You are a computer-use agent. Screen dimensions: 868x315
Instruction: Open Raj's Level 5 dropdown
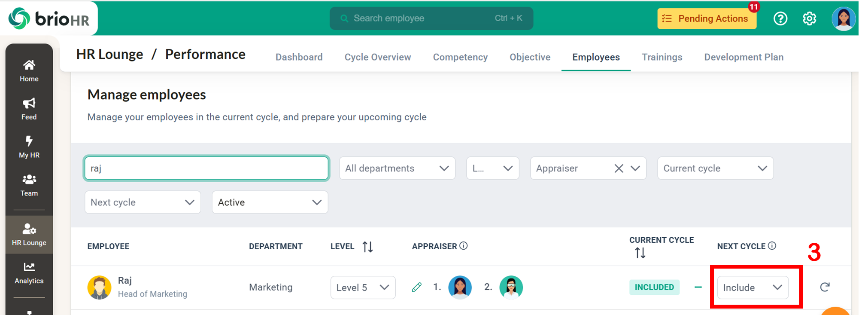pyautogui.click(x=363, y=287)
